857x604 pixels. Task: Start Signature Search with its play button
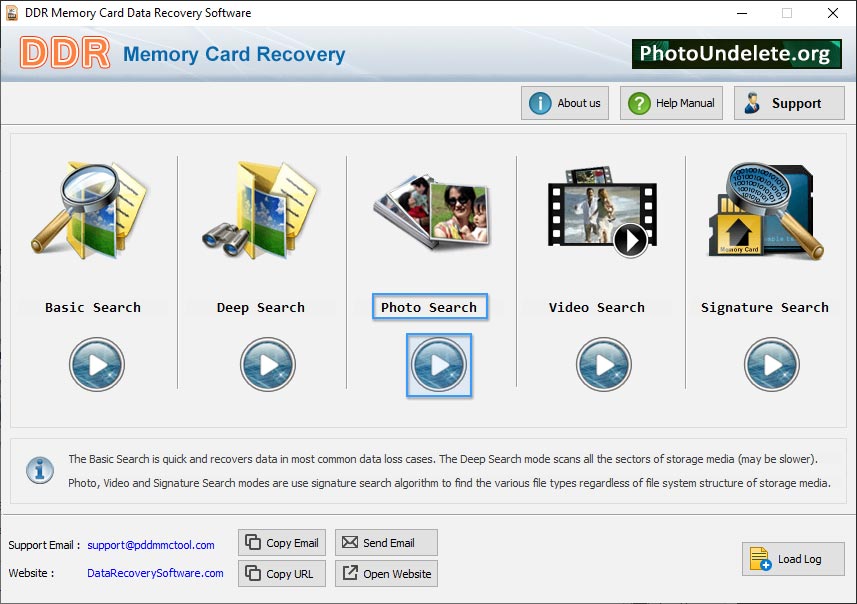771,365
